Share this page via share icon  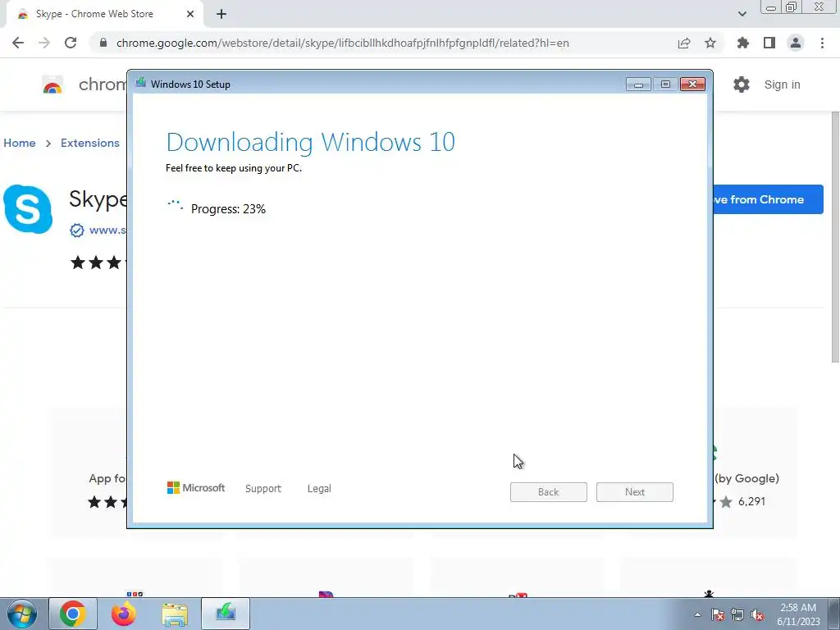click(x=684, y=43)
